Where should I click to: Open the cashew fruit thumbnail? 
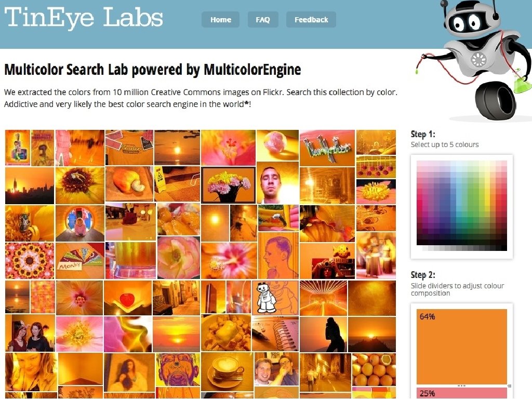129,184
